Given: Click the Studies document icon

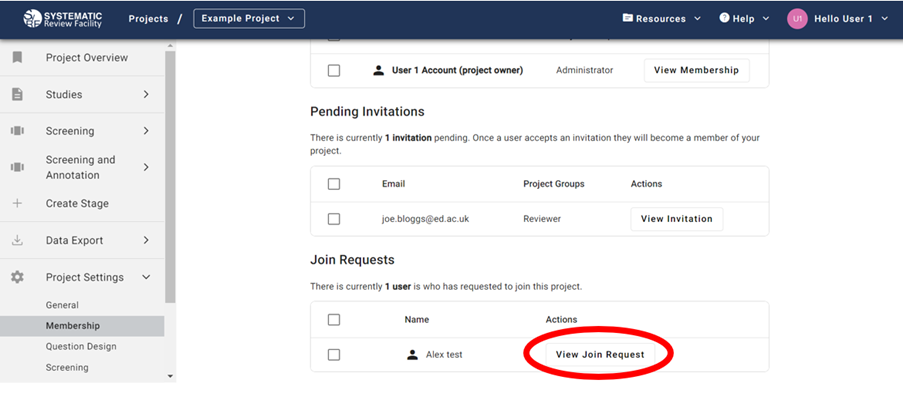Looking at the screenshot, I should tap(17, 95).
